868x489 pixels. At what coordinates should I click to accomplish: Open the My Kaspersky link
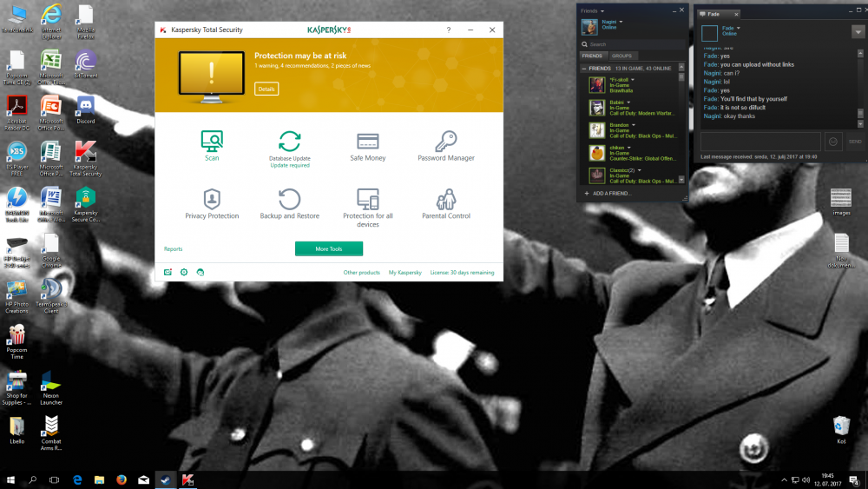point(404,273)
